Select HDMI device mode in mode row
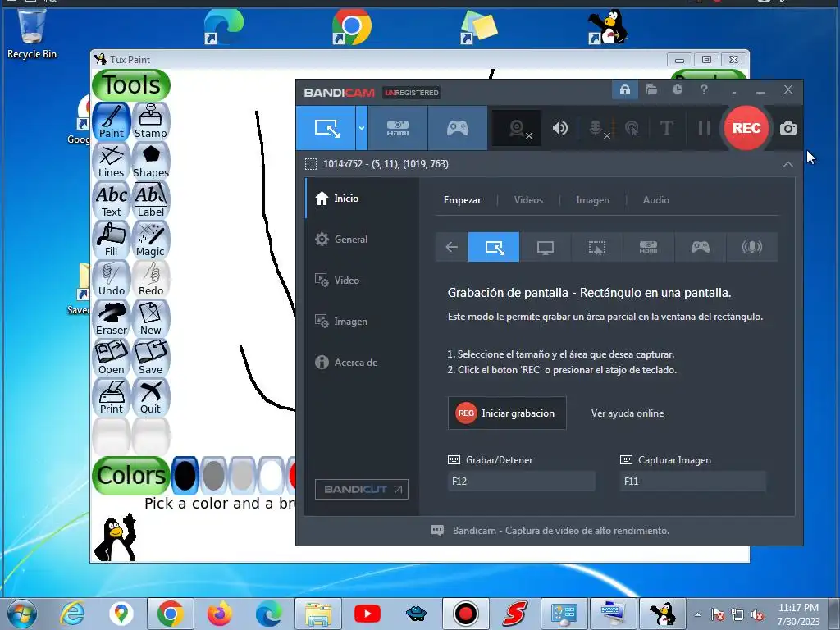 (x=648, y=247)
